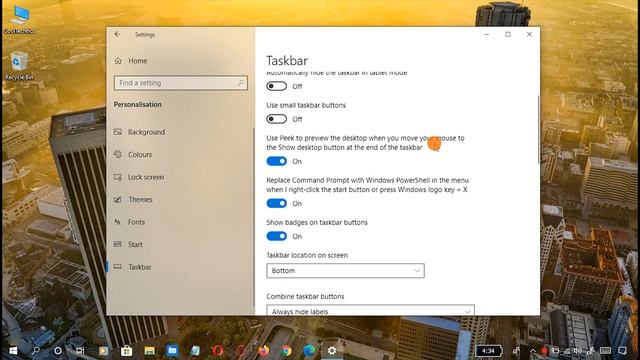Image resolution: width=640 pixels, height=360 pixels.
Task: Click the Taskbar location on screen label
Action: [x=307, y=255]
